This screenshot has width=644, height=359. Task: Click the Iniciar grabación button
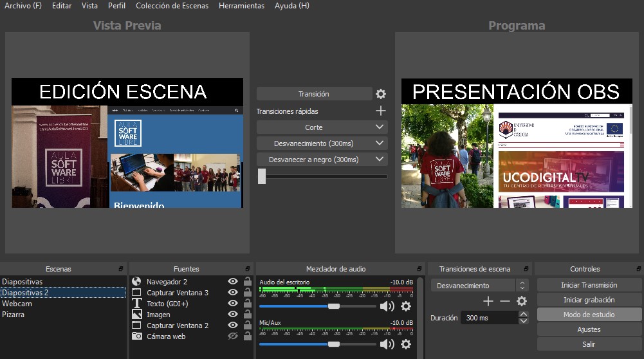pos(589,300)
